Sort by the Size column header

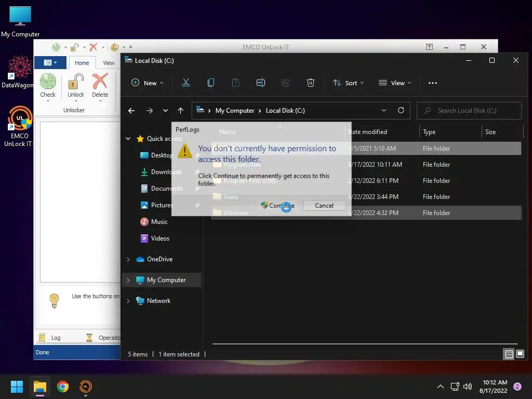tap(502, 131)
